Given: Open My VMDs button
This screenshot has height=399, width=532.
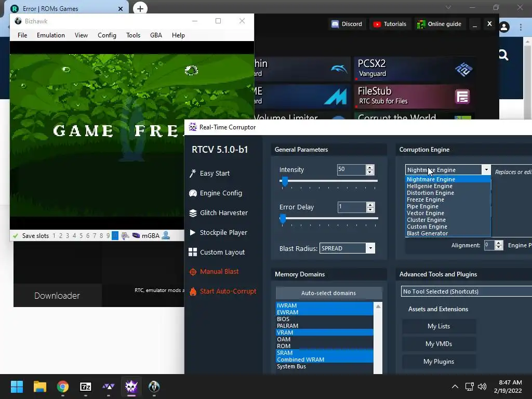Looking at the screenshot, I should coord(438,344).
